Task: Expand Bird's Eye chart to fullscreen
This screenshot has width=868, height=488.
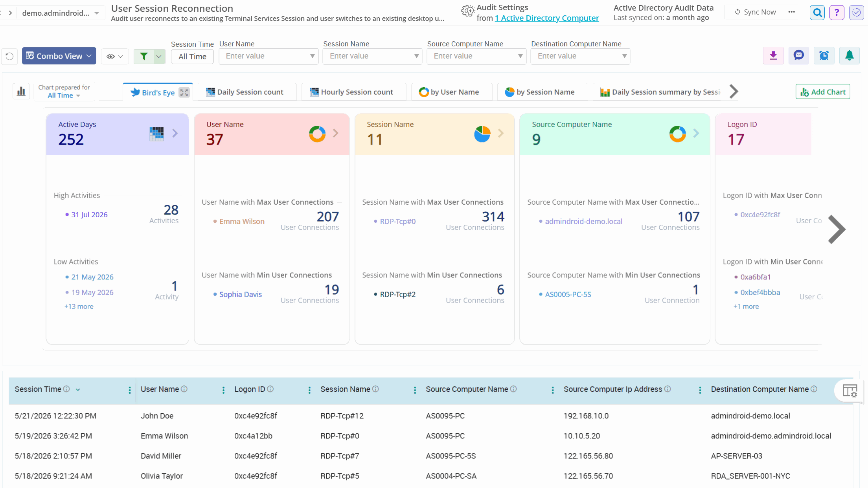Action: pos(184,92)
